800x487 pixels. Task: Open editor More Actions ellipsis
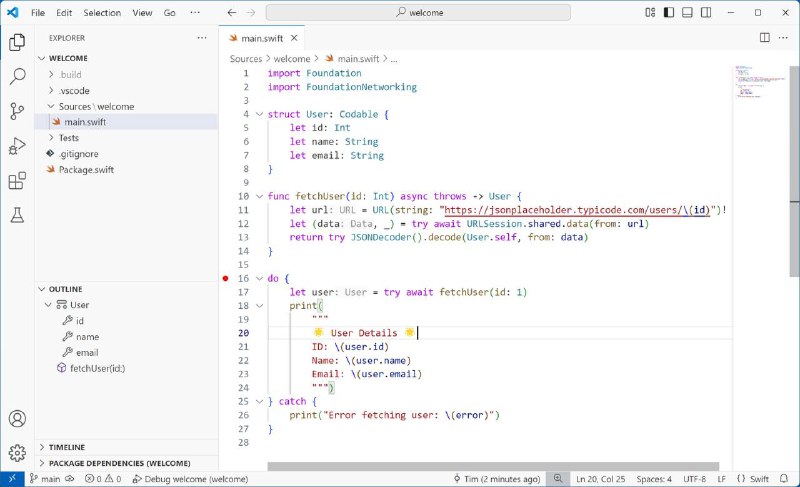coord(783,38)
